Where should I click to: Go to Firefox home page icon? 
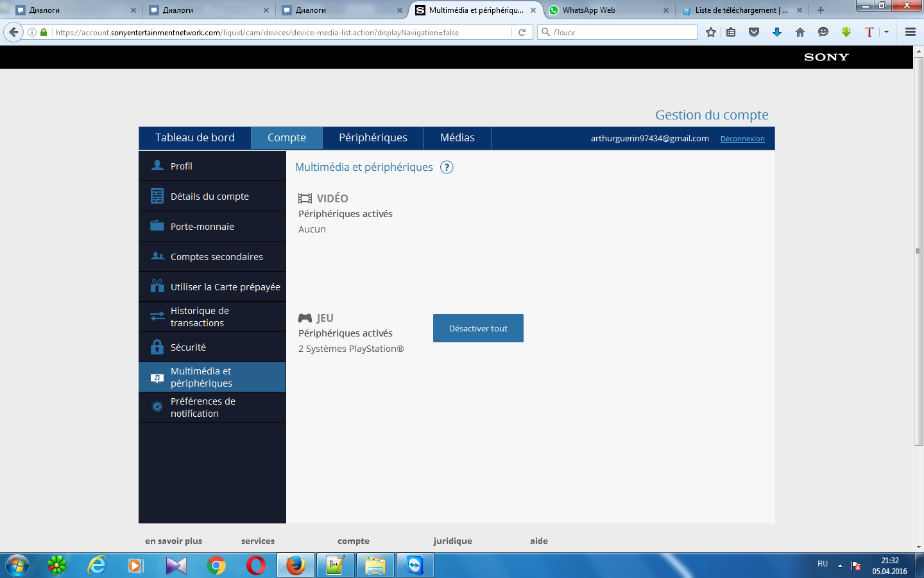click(x=800, y=32)
